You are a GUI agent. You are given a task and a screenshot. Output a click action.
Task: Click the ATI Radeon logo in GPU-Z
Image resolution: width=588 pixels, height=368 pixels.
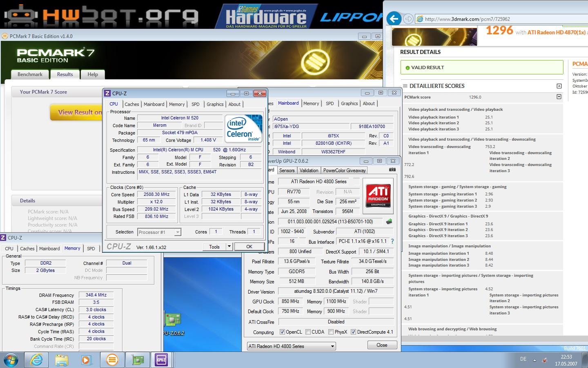[378, 195]
